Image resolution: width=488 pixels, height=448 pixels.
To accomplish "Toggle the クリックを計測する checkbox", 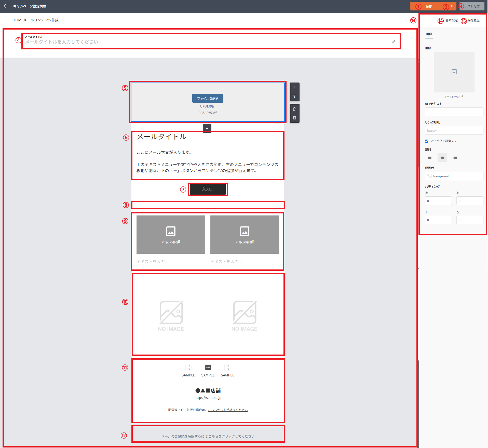I will (x=427, y=141).
